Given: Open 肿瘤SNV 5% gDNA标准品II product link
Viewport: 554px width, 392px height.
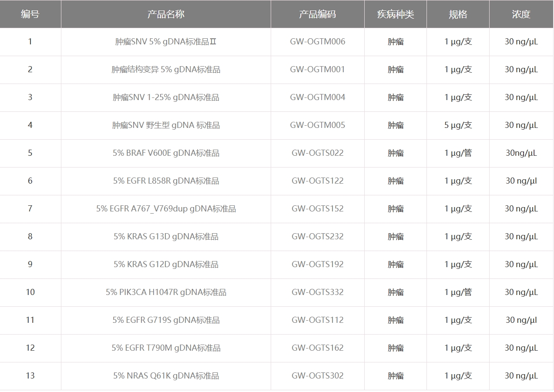Looking at the screenshot, I should click(x=166, y=42).
